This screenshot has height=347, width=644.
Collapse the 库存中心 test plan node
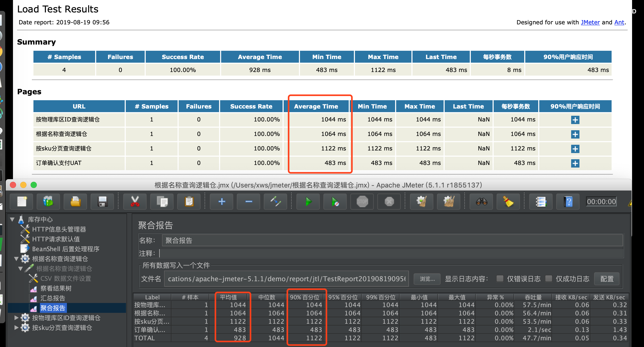click(12, 219)
